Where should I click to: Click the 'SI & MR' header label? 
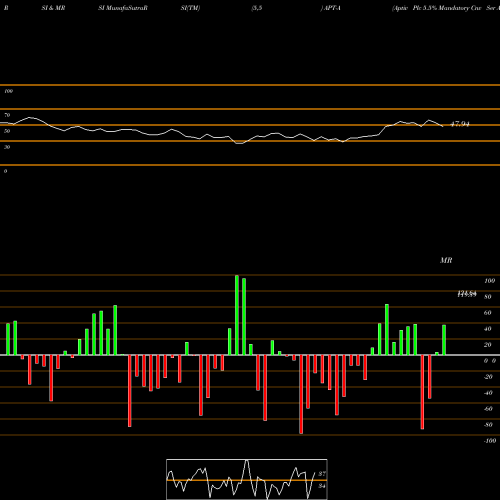tap(53, 8)
